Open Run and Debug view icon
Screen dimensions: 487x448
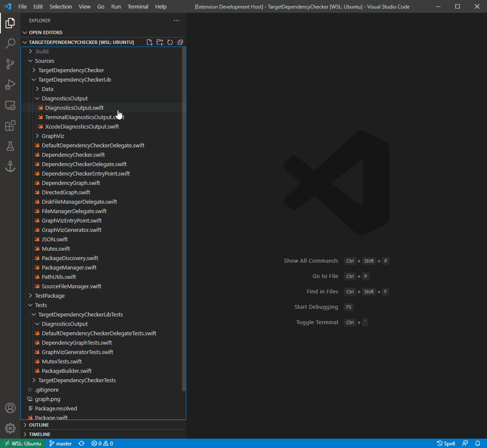click(10, 85)
